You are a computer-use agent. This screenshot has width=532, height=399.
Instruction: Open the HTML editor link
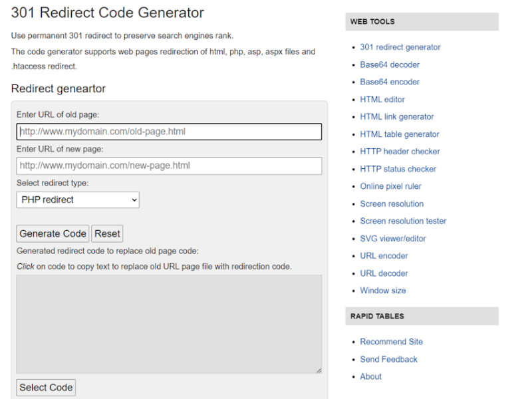pos(382,99)
